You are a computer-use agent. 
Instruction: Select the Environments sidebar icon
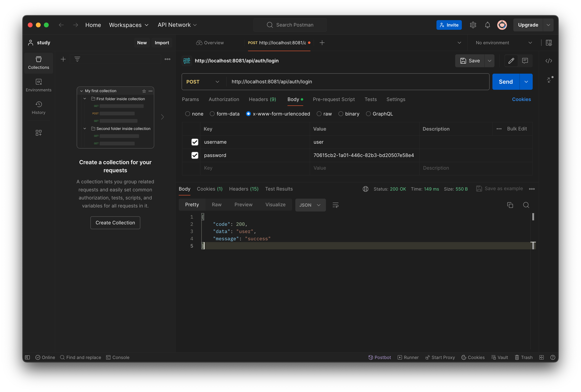click(38, 85)
